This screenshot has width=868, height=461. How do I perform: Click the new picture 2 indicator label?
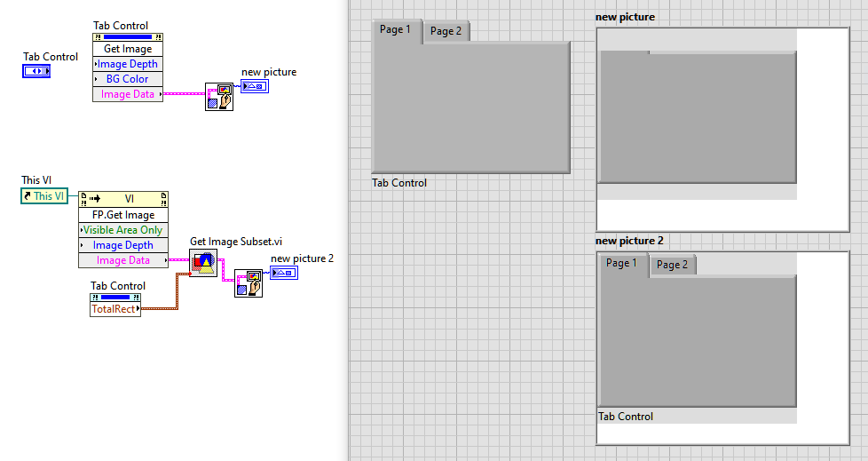pos(629,241)
